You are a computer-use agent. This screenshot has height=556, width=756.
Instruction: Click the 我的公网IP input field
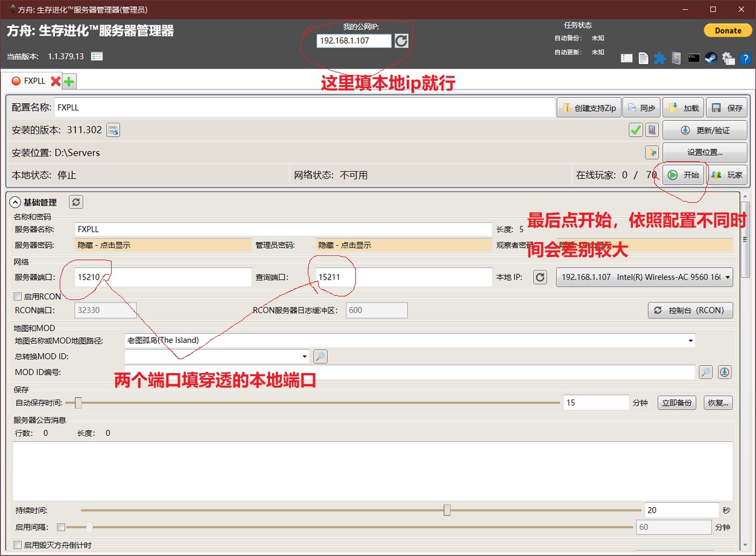[x=354, y=41]
